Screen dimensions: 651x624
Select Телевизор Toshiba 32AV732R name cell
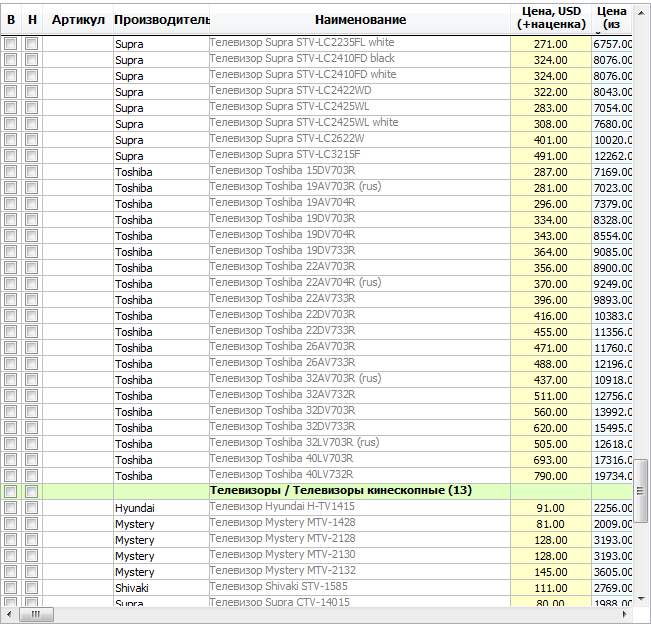[360, 396]
